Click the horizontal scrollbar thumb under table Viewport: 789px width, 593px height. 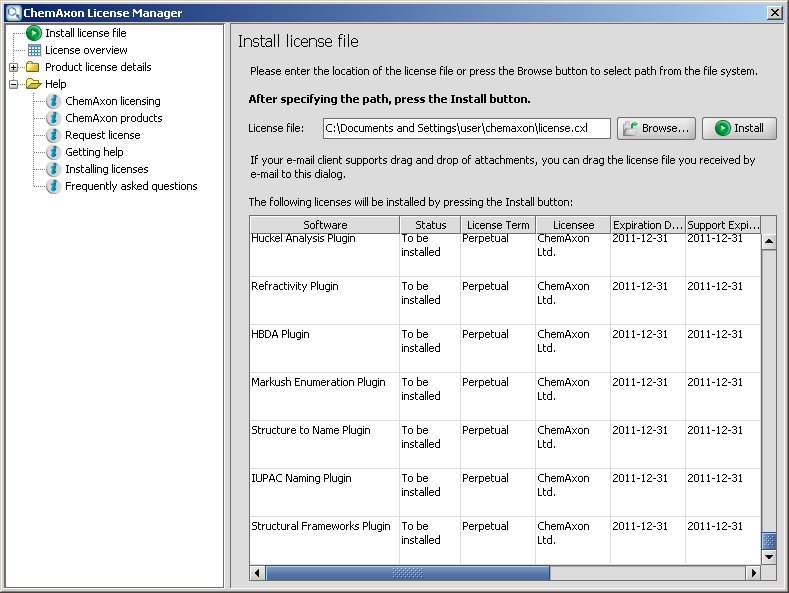pos(407,573)
